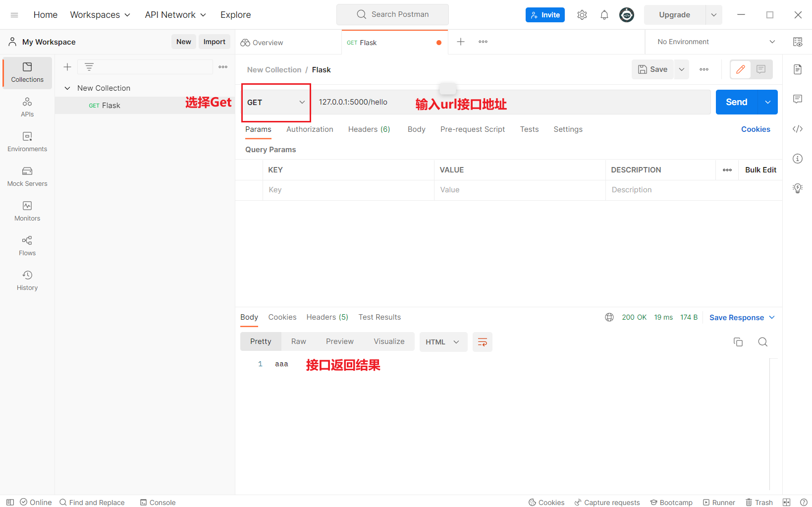Switch to the Visualize response view
The height and width of the screenshot is (507, 812).
pos(389,341)
